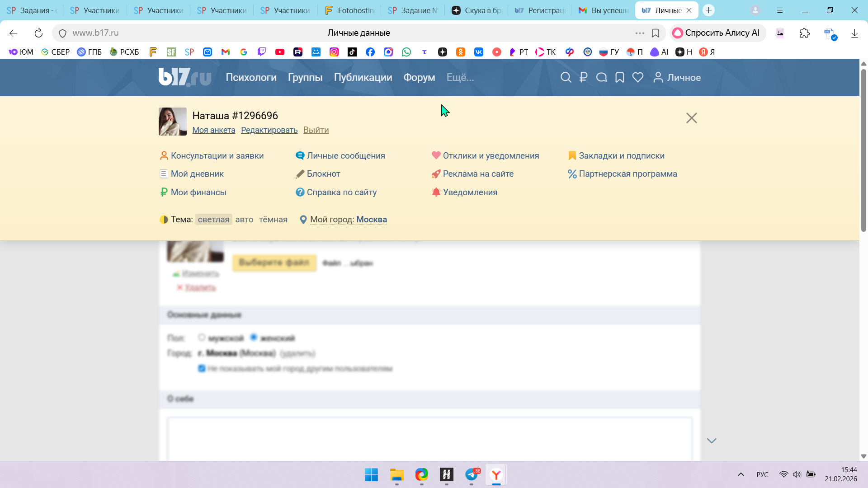Image resolution: width=868 pixels, height=488 pixels.
Task: Expand the Ещё... navigation menu
Action: pyautogui.click(x=460, y=78)
